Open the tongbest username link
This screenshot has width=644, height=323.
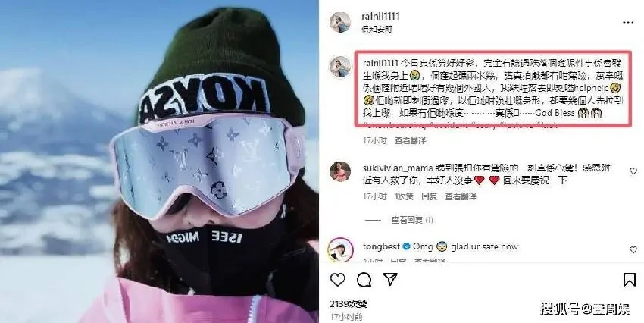pos(381,246)
